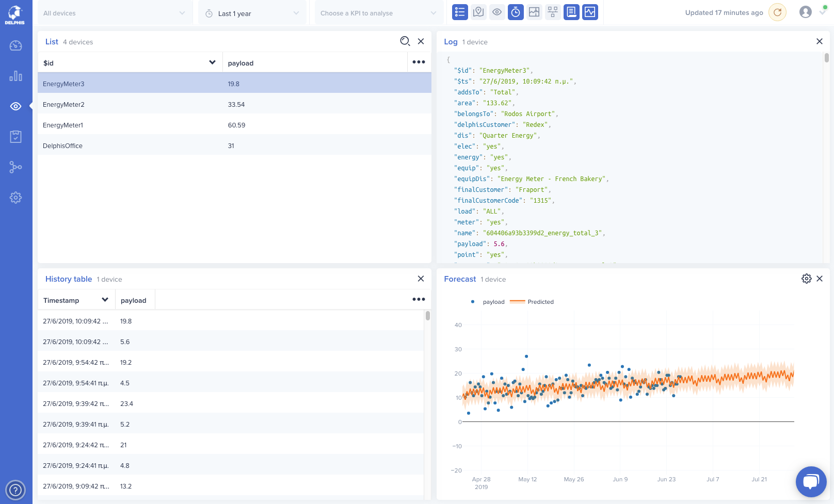Toggle the Map widget toolbar button

pyautogui.click(x=478, y=12)
